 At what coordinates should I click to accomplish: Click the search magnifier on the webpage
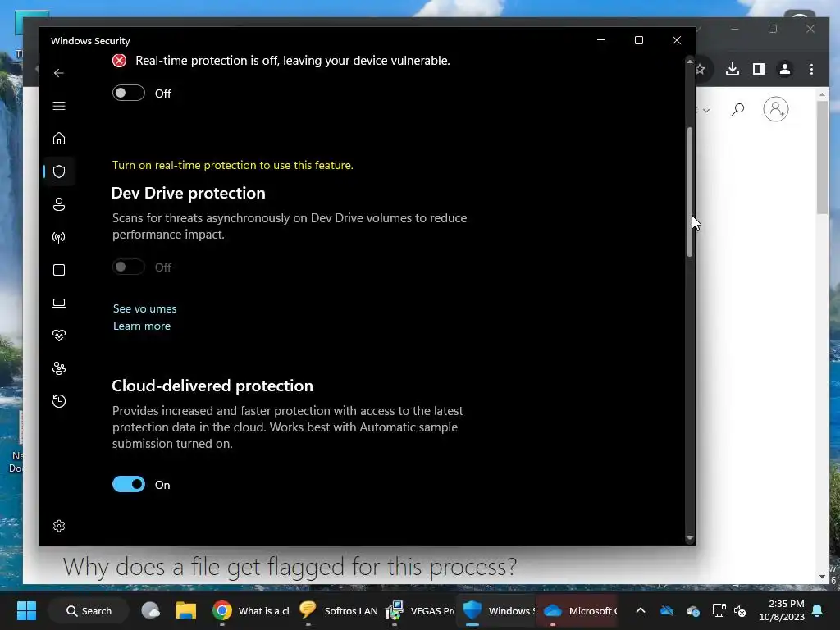(x=737, y=109)
